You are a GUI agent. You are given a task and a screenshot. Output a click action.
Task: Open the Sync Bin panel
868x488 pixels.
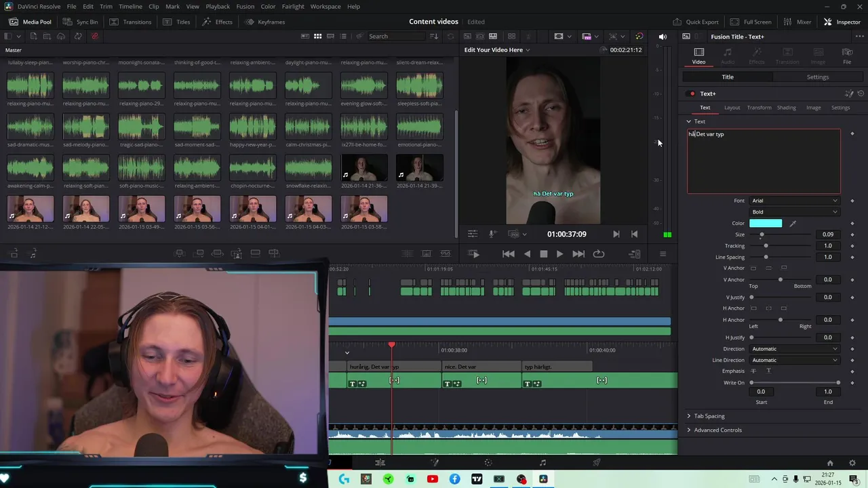click(x=80, y=22)
